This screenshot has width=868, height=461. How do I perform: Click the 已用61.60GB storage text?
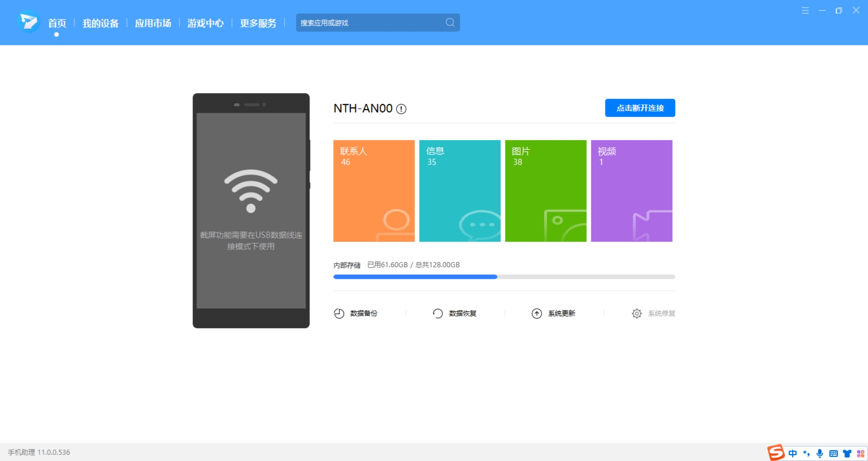click(387, 265)
